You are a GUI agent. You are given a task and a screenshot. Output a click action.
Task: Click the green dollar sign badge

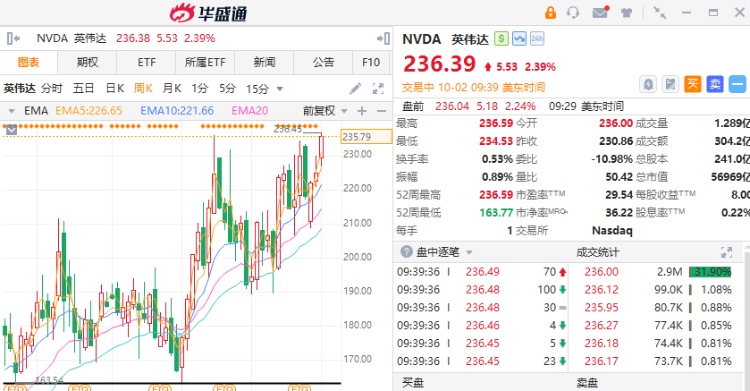(501, 39)
